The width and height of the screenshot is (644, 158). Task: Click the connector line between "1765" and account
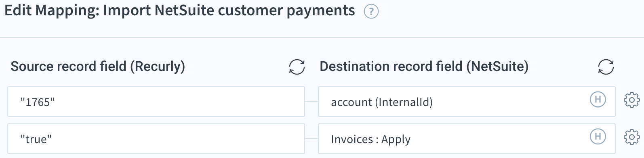pos(311,102)
